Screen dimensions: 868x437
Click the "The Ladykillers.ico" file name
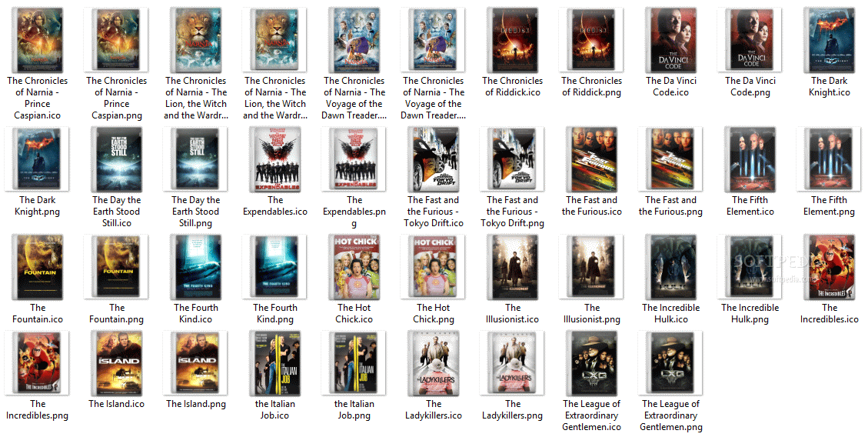434,410
